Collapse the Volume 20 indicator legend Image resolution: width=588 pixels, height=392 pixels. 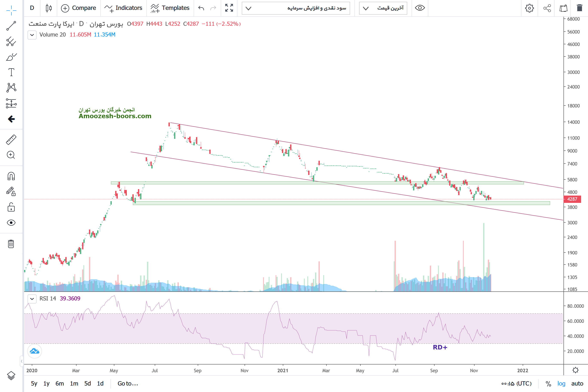(32, 35)
